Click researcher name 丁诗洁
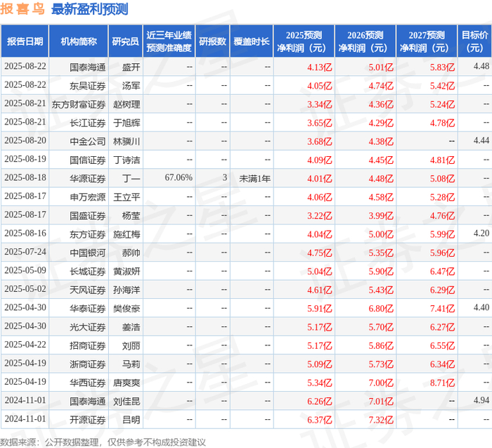 click(x=127, y=160)
